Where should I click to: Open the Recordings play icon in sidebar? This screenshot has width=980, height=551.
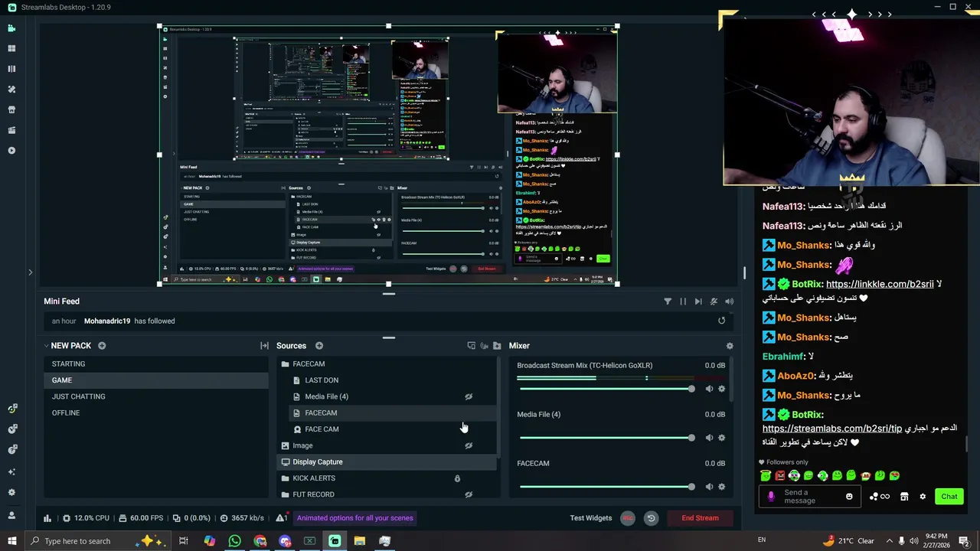point(11,150)
